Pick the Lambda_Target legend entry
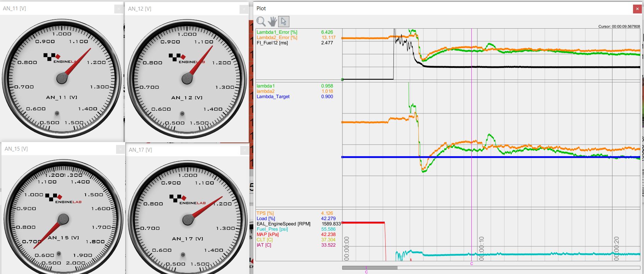The width and height of the screenshot is (644, 274). (x=273, y=97)
